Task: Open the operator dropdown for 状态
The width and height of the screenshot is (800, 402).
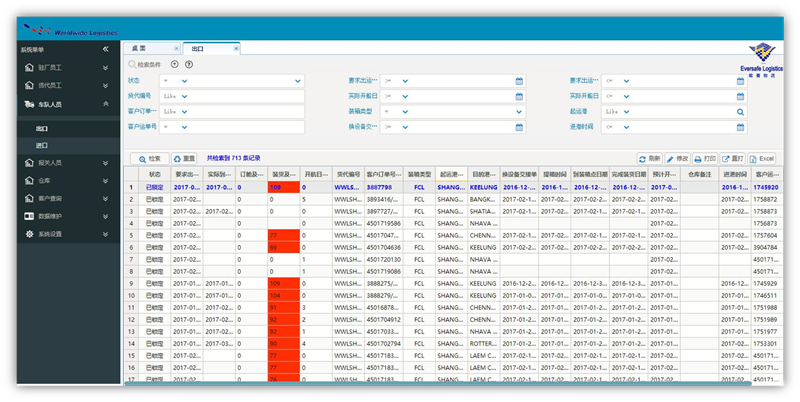Action: (184, 81)
